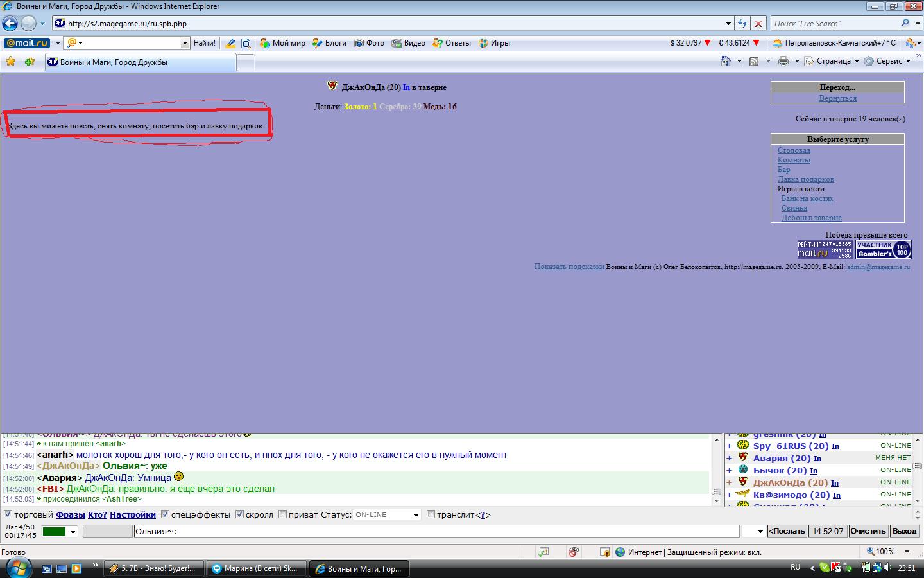The width and height of the screenshot is (924, 578).
Task: Click Add to Favorites star-plus icon
Action: [30, 62]
